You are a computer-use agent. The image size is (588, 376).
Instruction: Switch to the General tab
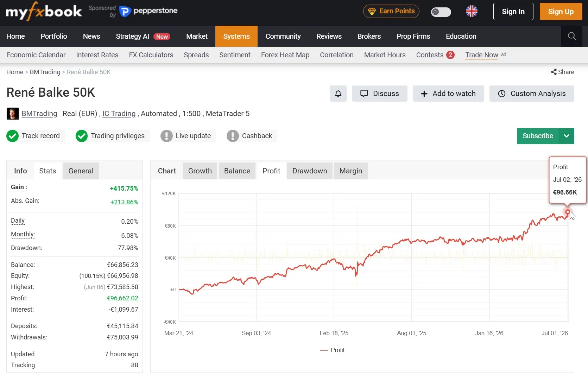[81, 171]
